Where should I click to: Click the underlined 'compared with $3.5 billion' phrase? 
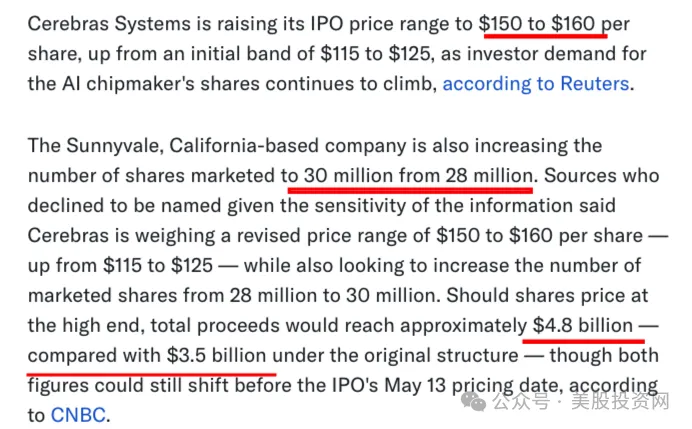147,356
